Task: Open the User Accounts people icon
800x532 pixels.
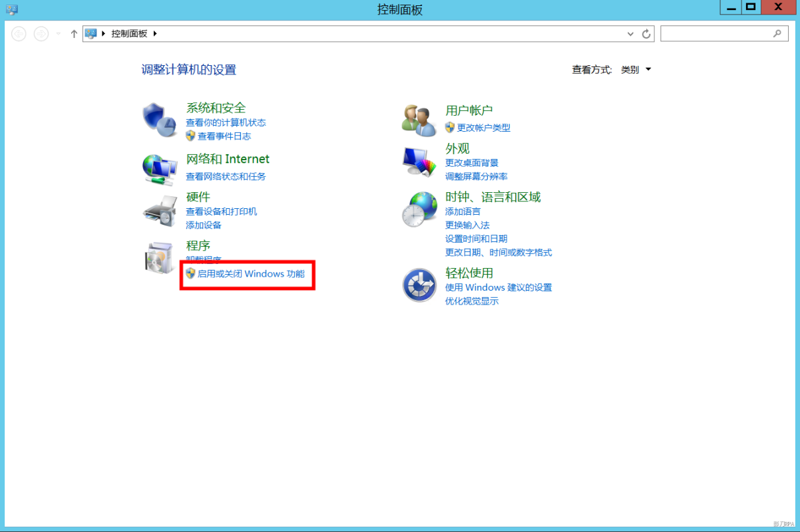Action: coord(419,119)
